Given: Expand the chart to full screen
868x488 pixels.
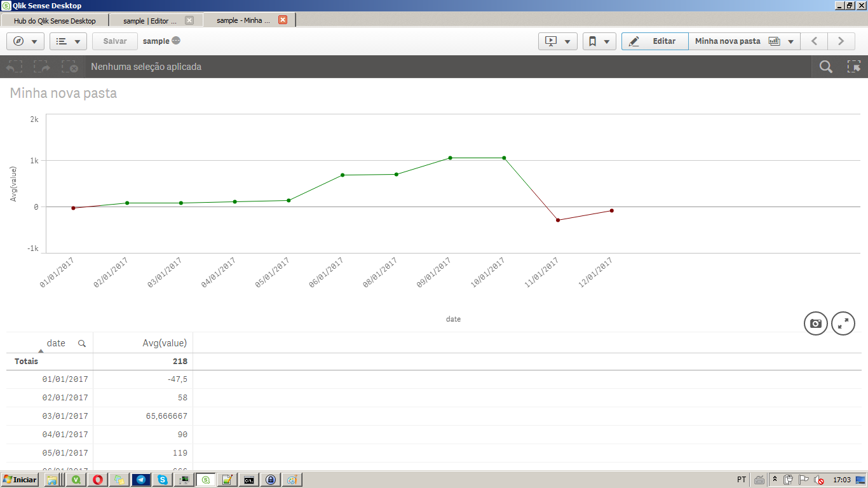Looking at the screenshot, I should click(x=843, y=323).
